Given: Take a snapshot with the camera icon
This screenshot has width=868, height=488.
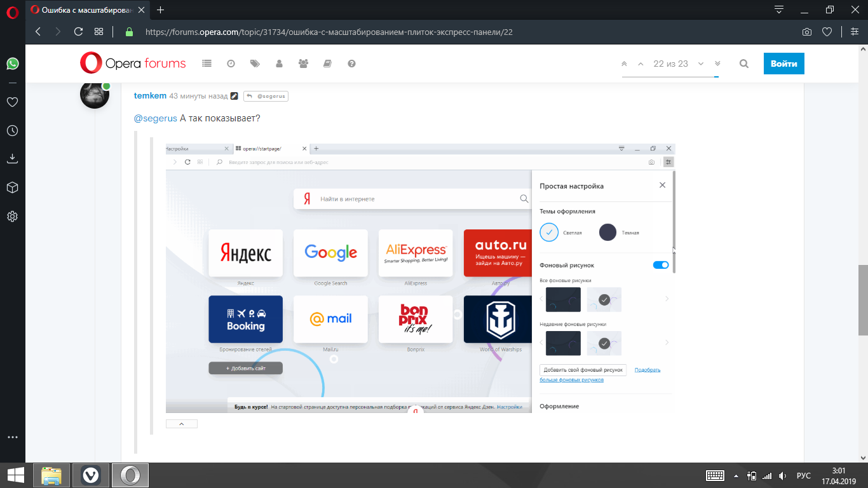Looking at the screenshot, I should (806, 32).
